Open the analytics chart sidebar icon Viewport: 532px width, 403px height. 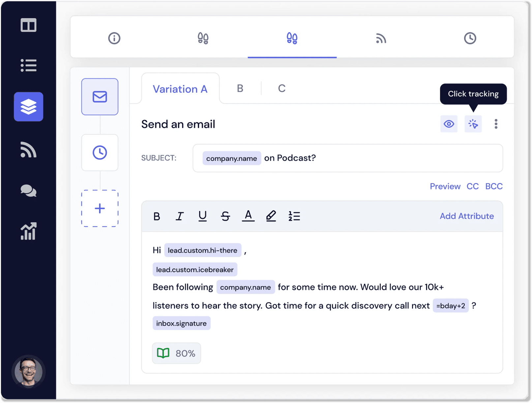pyautogui.click(x=28, y=231)
